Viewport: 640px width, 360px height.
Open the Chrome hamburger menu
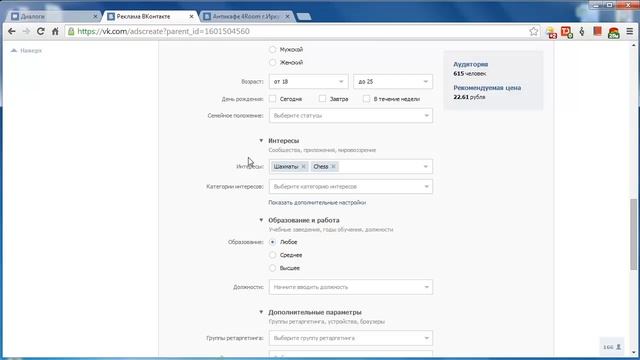pos(630,31)
